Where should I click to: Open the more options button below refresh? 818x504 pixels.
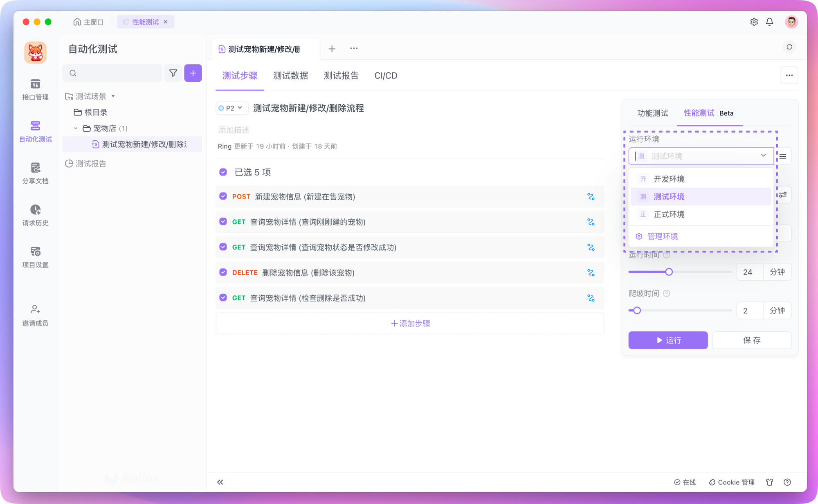pos(789,75)
